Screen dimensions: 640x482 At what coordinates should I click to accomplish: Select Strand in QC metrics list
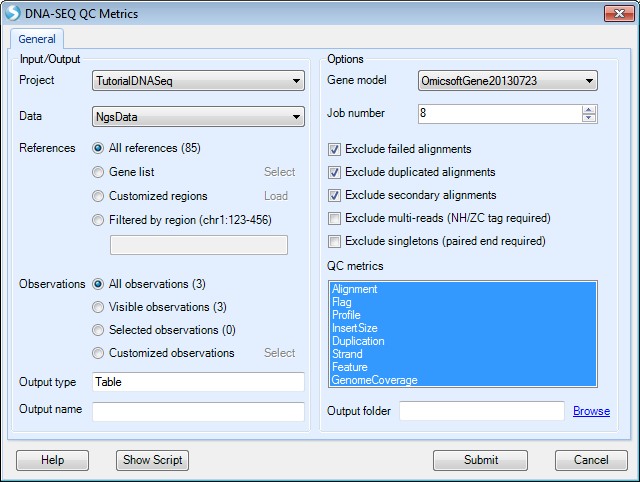tap(463, 354)
